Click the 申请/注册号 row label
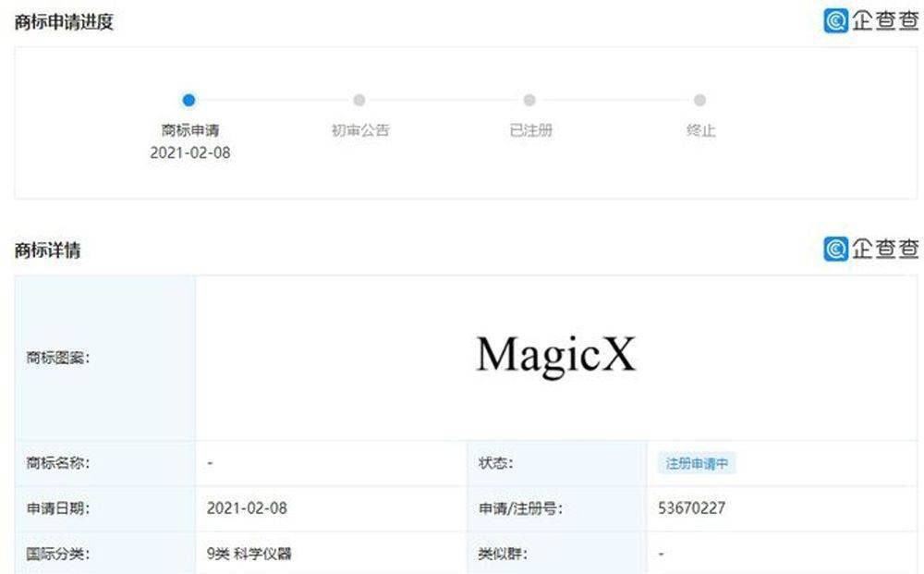This screenshot has height=574, width=924. point(520,508)
